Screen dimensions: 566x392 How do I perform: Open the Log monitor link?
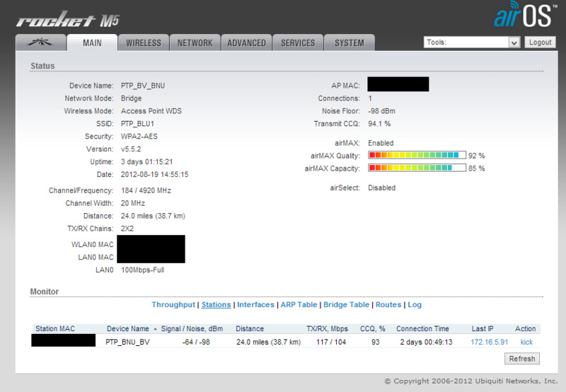(415, 305)
